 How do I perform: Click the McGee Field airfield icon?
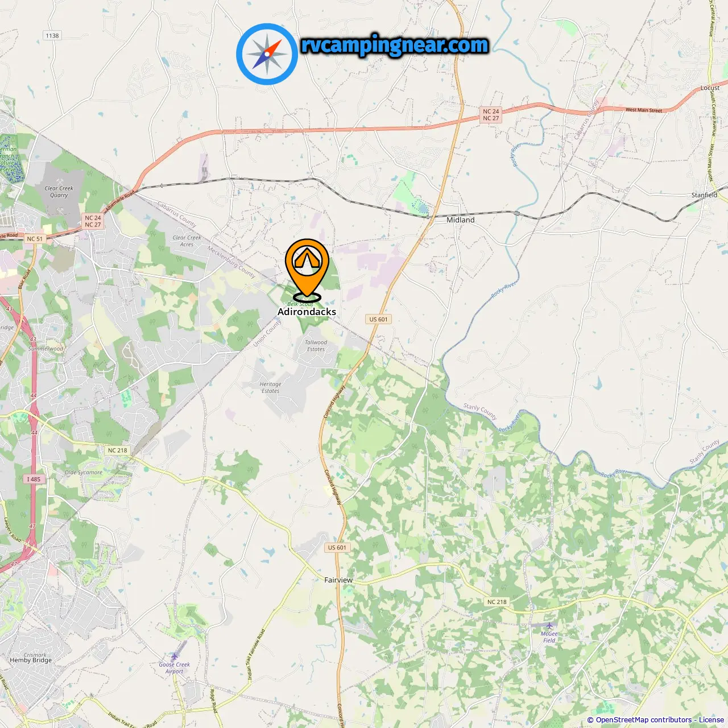[549, 626]
